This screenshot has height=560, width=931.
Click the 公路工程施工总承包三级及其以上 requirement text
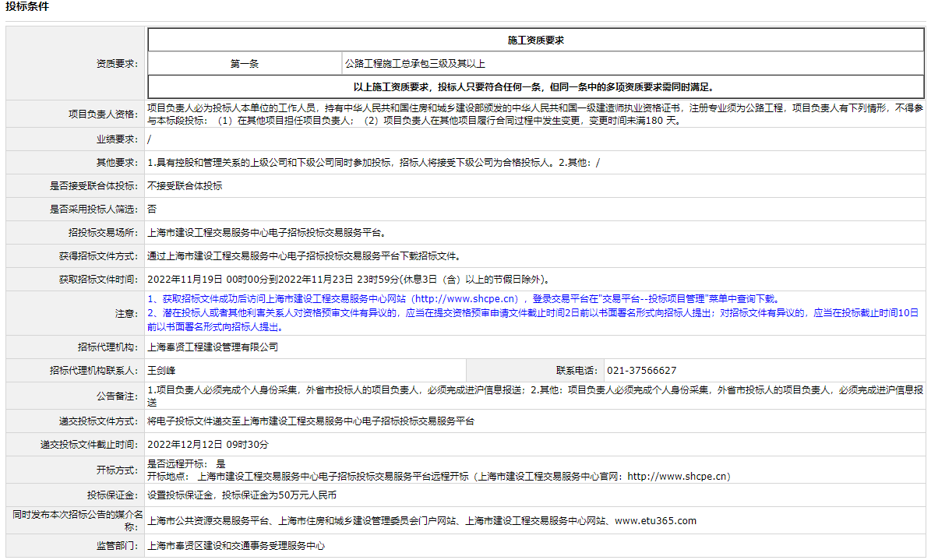tap(414, 64)
